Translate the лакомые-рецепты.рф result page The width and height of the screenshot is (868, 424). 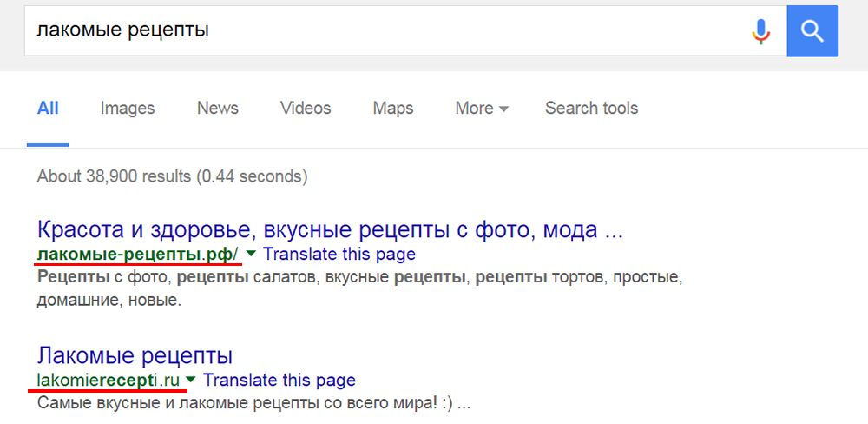[339, 255]
